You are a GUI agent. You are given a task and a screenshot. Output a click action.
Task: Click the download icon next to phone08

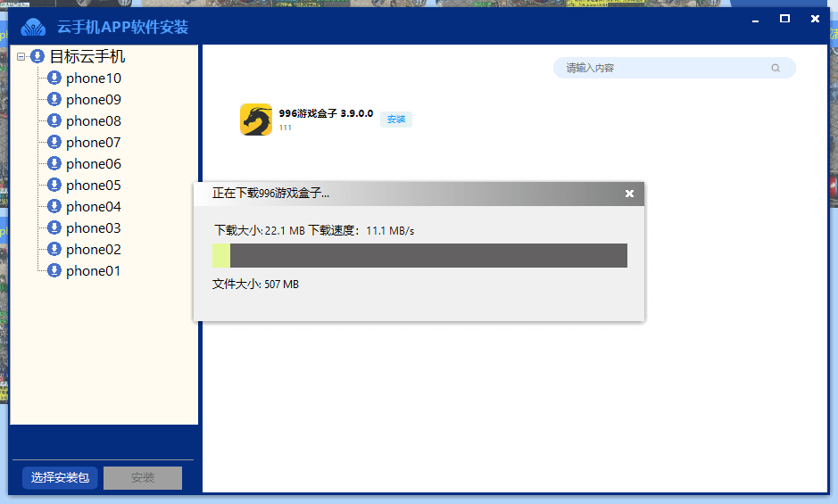point(54,120)
